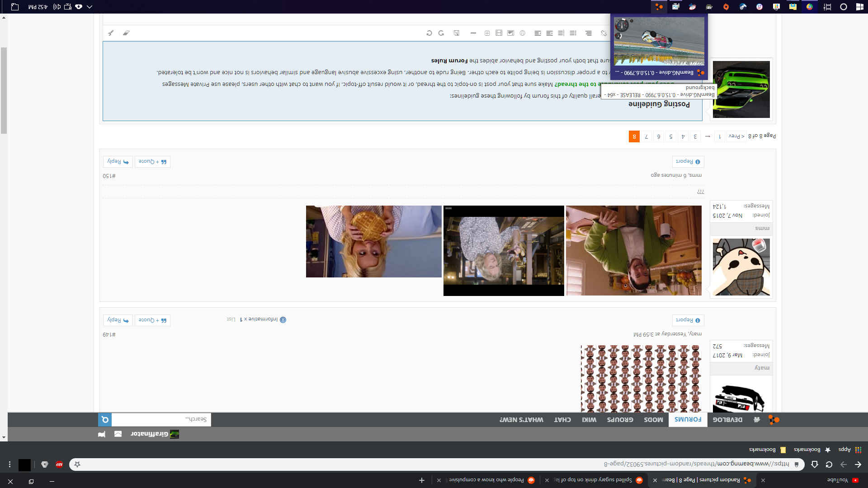The height and width of the screenshot is (488, 868).
Task: Click the gear icon beside DEVBLOG
Action: click(757, 420)
